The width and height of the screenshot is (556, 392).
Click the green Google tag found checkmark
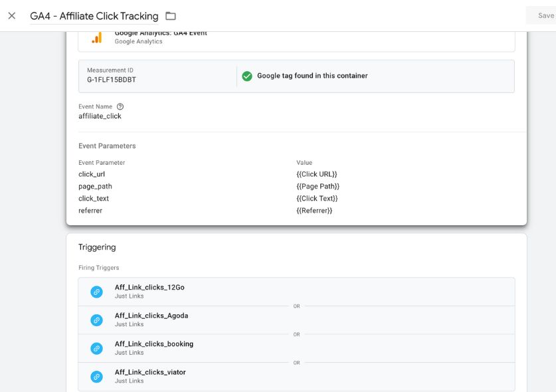[x=247, y=76]
